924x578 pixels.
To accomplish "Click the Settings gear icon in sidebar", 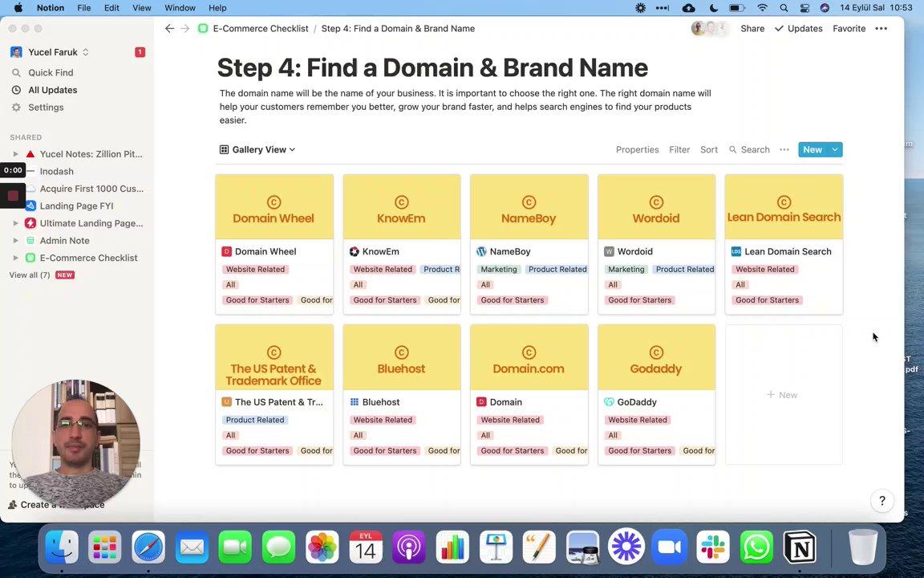I will point(17,108).
